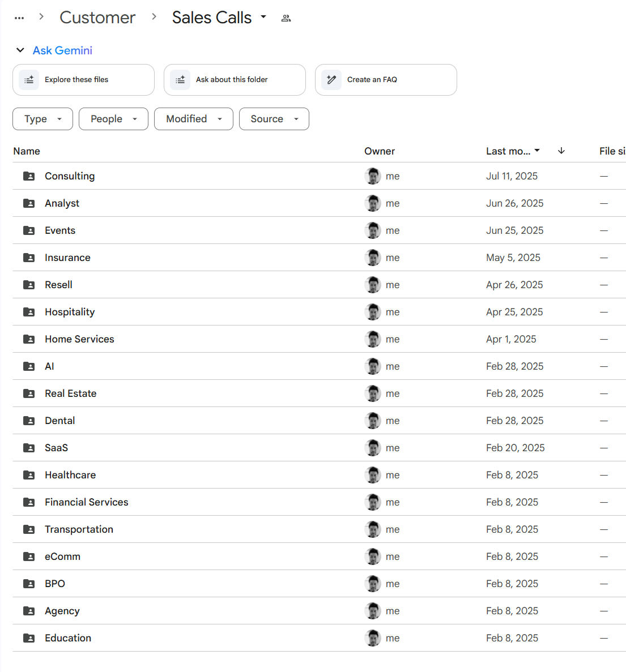Click the breadcrumb three-dots overflow icon
The image size is (626, 672).
point(19,18)
